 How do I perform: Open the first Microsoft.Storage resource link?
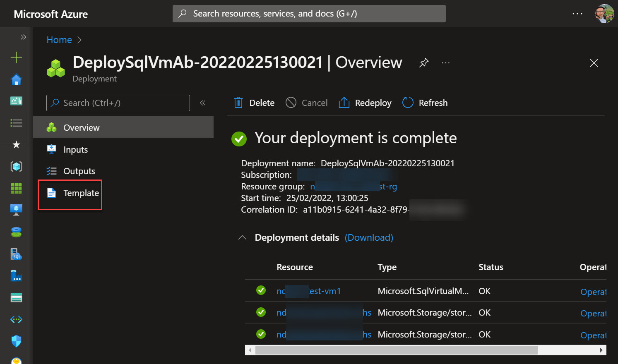pos(324,313)
